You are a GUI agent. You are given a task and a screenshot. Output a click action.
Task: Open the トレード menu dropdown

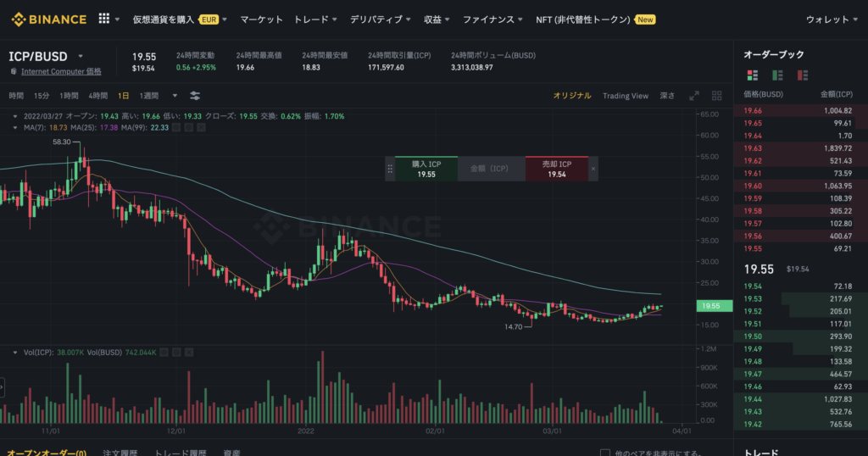point(315,19)
